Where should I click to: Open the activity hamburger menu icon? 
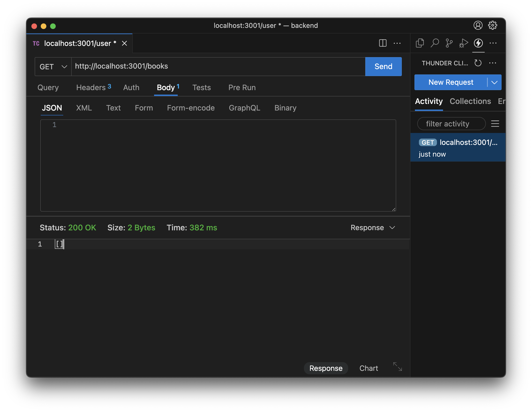(x=495, y=124)
